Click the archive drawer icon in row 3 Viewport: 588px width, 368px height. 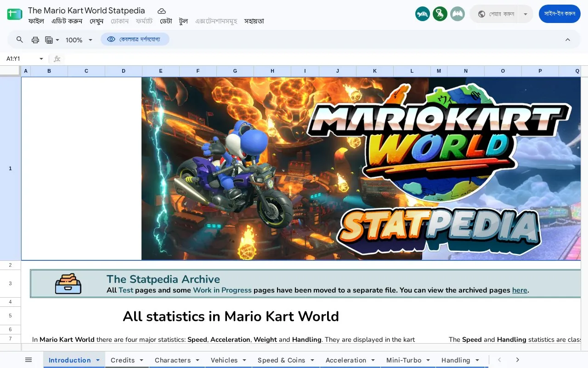tap(68, 284)
